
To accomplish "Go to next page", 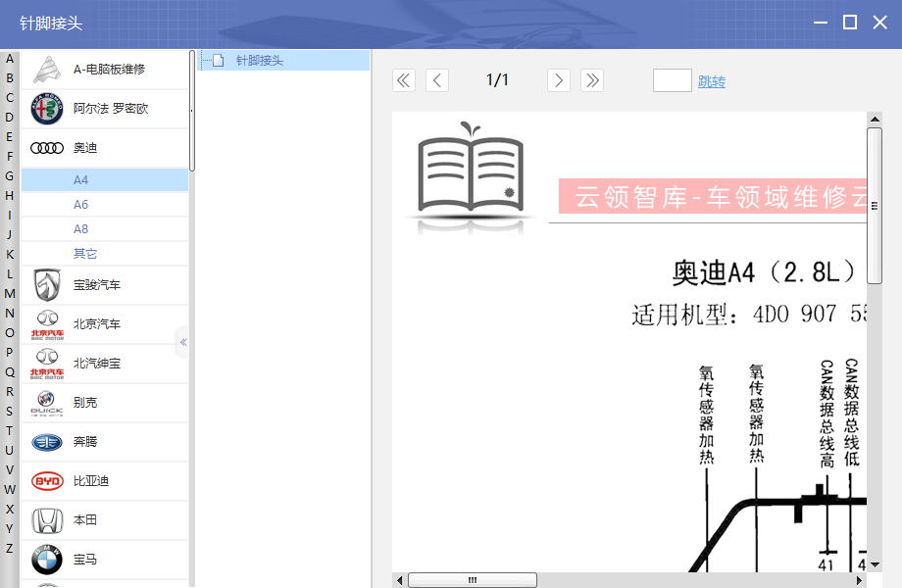I will pos(559,80).
